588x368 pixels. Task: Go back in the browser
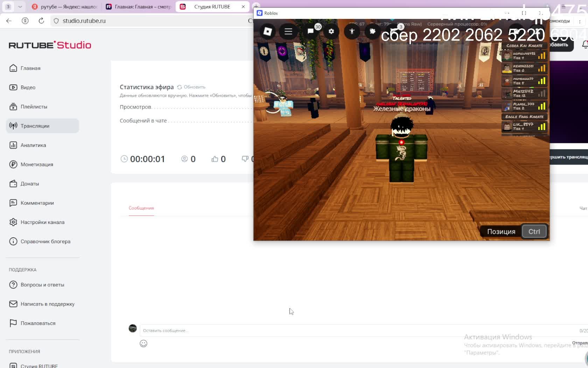(x=9, y=21)
